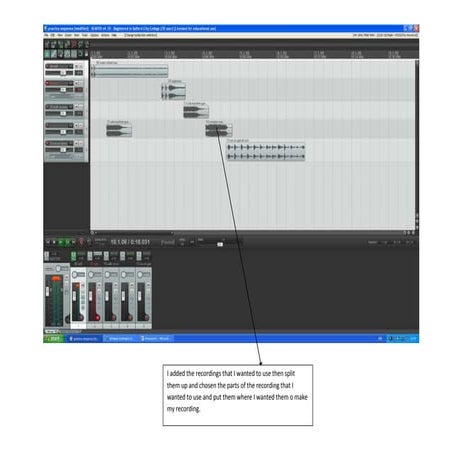Toggle the locking padlock toolbar icon

click(x=86, y=54)
